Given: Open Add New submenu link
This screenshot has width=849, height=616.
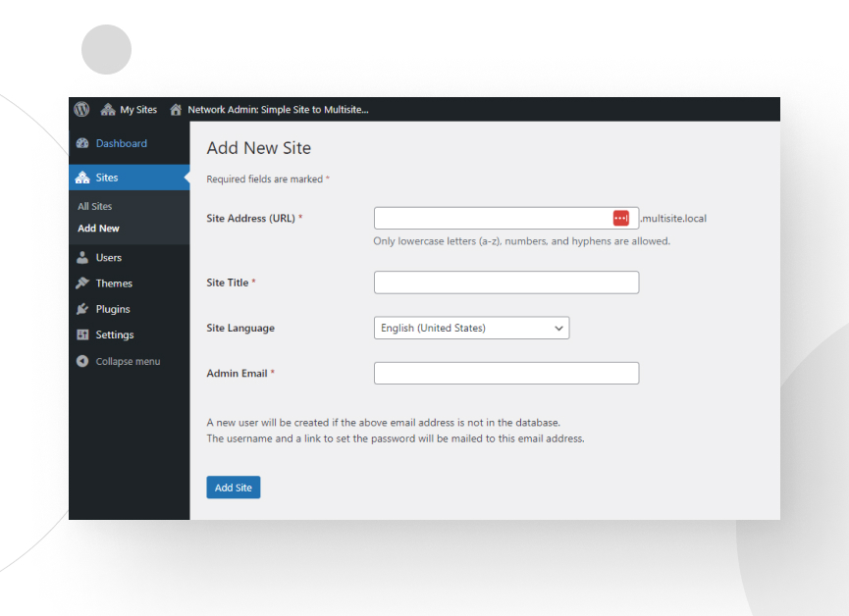Looking at the screenshot, I should pyautogui.click(x=98, y=229).
